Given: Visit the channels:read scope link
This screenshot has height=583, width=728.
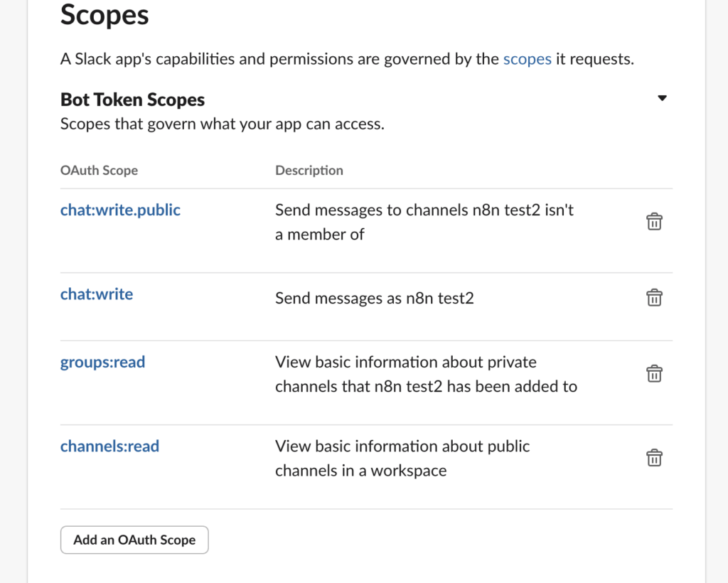Looking at the screenshot, I should point(109,446).
